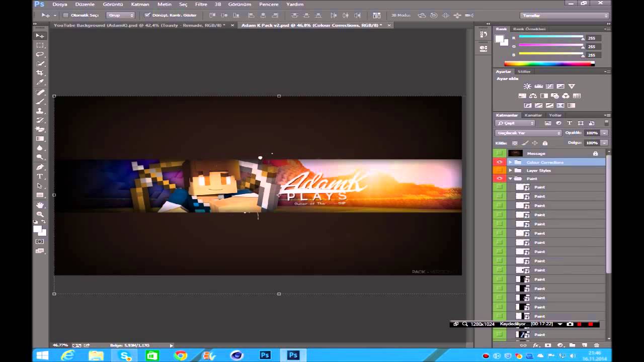Switch to the Stiller tab
Viewport: 644px width, 362px height.
coord(524,71)
